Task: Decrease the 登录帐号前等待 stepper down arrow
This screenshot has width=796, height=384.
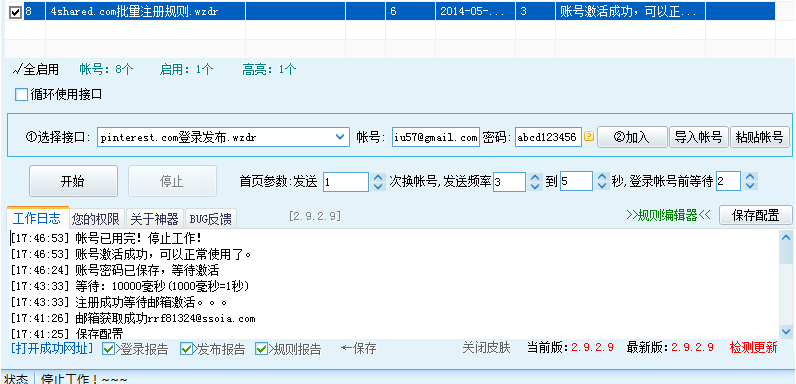Action: tap(750, 186)
